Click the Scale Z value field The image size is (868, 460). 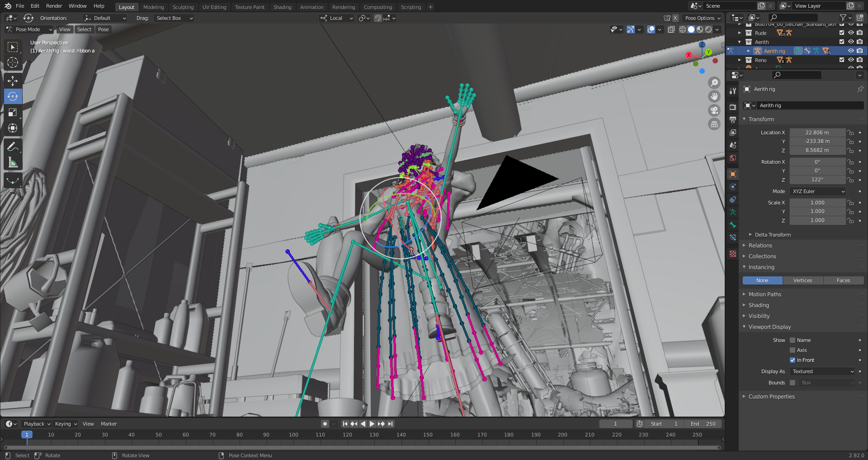[817, 220]
